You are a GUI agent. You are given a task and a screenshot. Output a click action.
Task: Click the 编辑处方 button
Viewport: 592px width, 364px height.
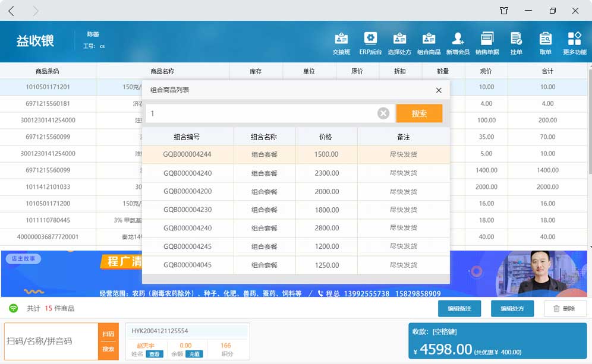(512, 309)
